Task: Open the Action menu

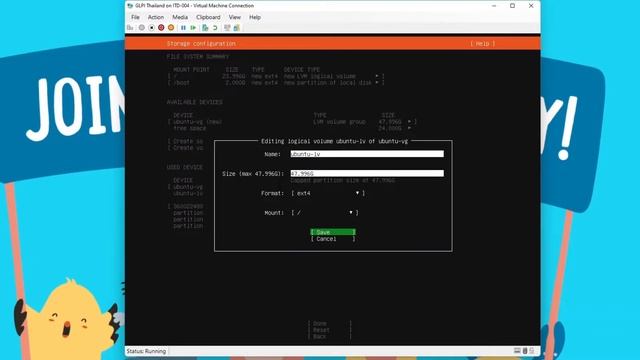Action: point(156,17)
